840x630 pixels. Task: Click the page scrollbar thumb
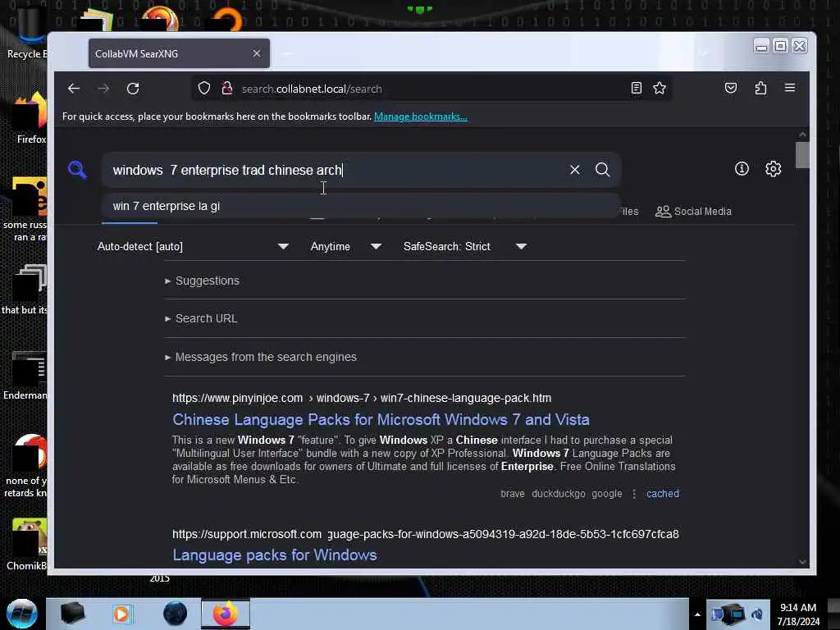point(802,155)
